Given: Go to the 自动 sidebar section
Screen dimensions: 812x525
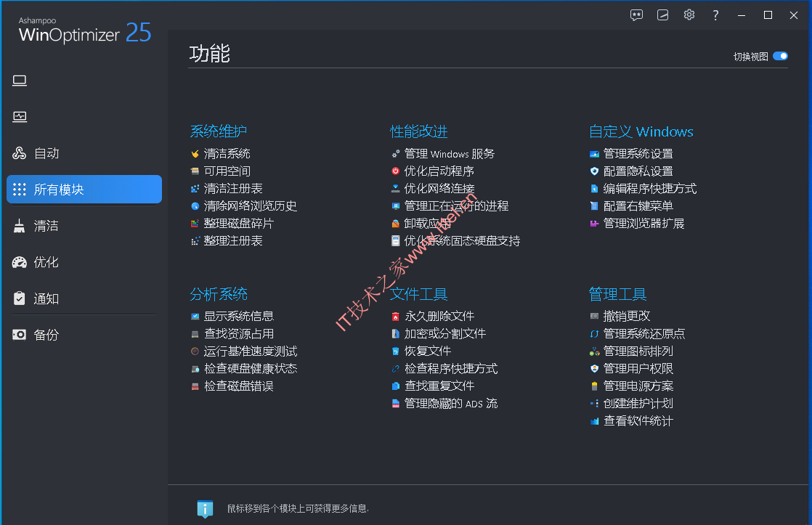Looking at the screenshot, I should click(x=84, y=153).
